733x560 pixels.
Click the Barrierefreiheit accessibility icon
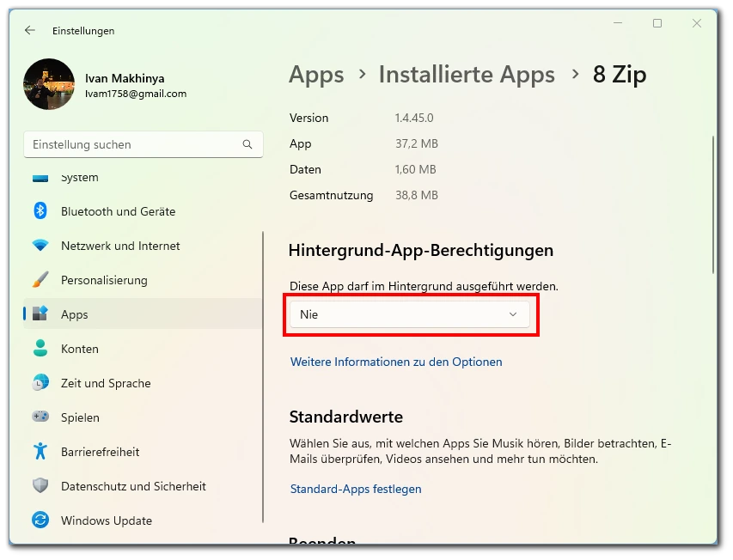pyautogui.click(x=40, y=451)
